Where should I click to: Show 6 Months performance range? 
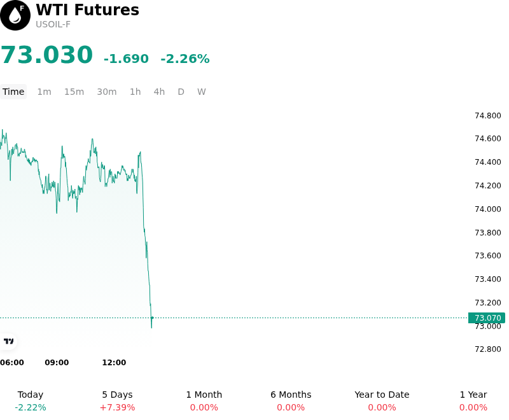[x=291, y=401]
